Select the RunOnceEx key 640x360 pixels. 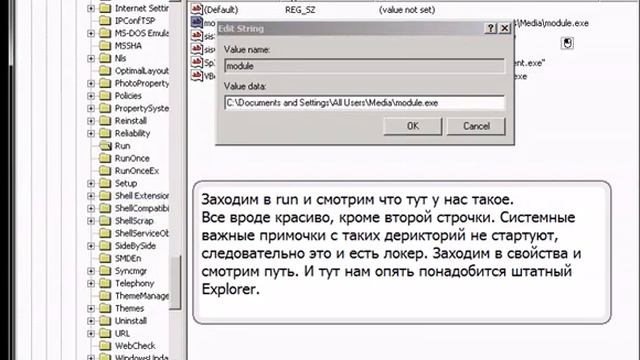click(x=137, y=171)
